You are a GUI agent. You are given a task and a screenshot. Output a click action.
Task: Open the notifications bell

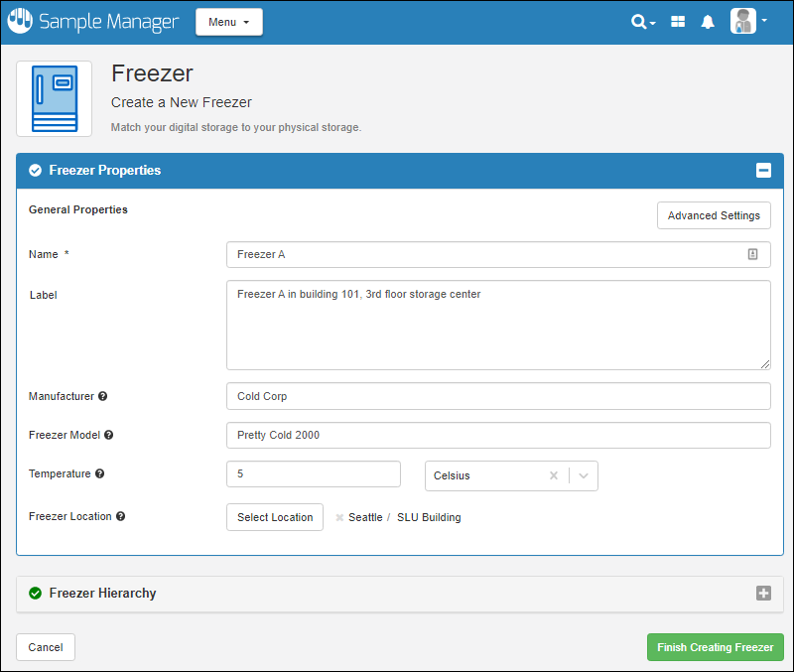[708, 22]
